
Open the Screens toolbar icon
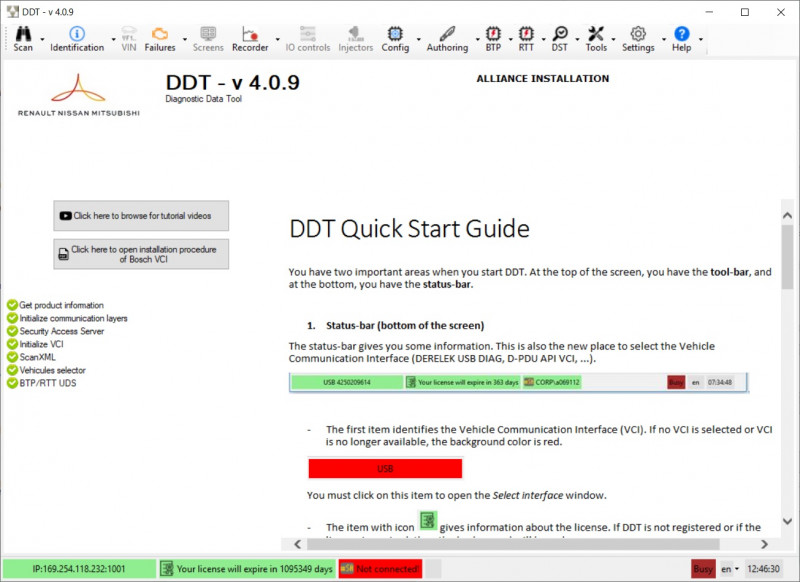tap(208, 39)
